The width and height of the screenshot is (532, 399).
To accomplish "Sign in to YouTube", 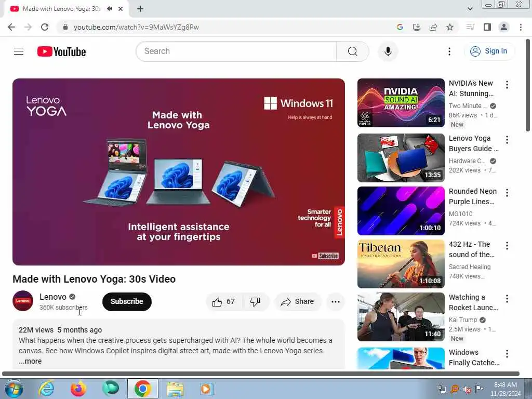I will tap(489, 51).
